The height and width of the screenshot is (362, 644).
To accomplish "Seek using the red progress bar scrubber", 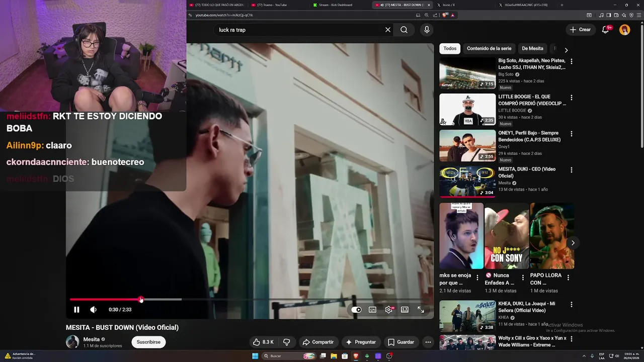I will coord(141,300).
